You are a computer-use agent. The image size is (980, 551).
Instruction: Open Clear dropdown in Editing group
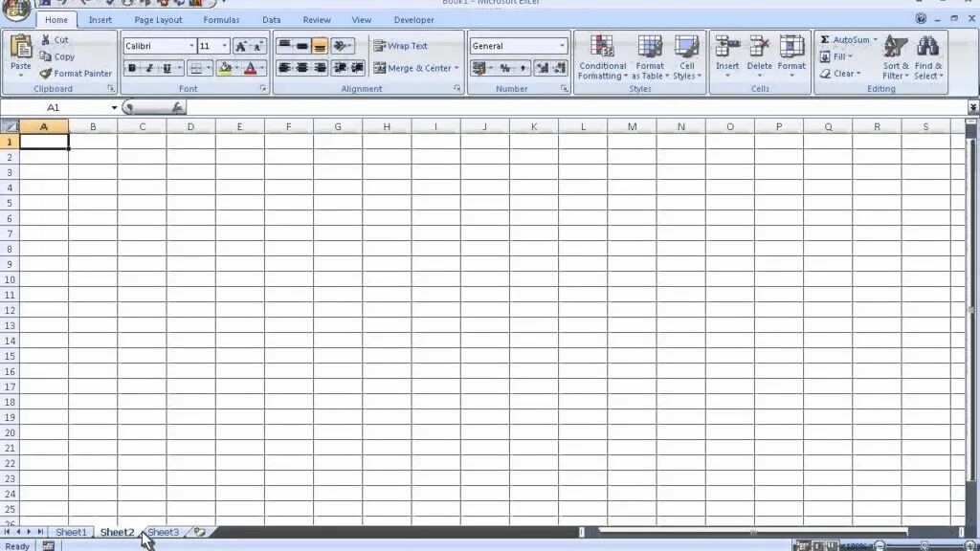[x=840, y=73]
